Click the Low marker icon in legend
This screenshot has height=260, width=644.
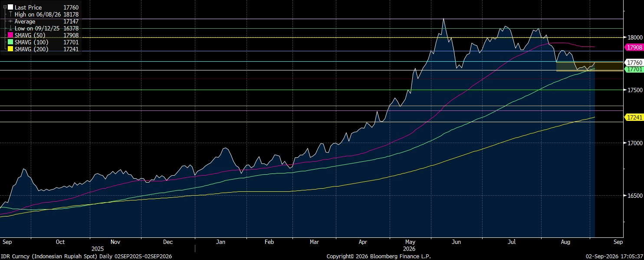pos(10,28)
